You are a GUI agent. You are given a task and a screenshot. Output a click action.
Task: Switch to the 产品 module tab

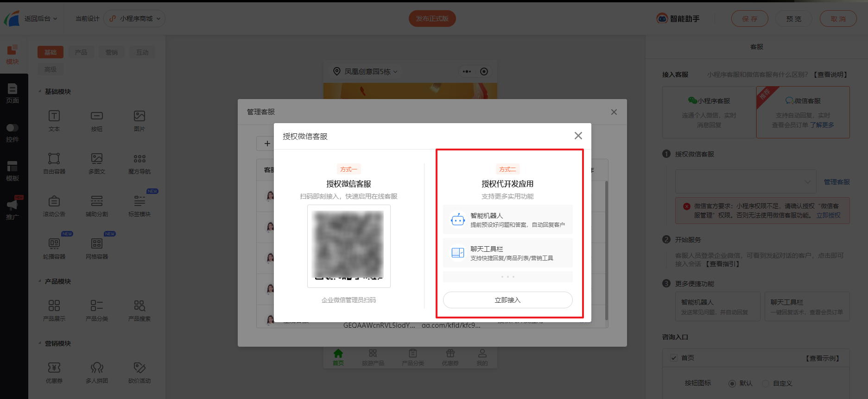(81, 52)
